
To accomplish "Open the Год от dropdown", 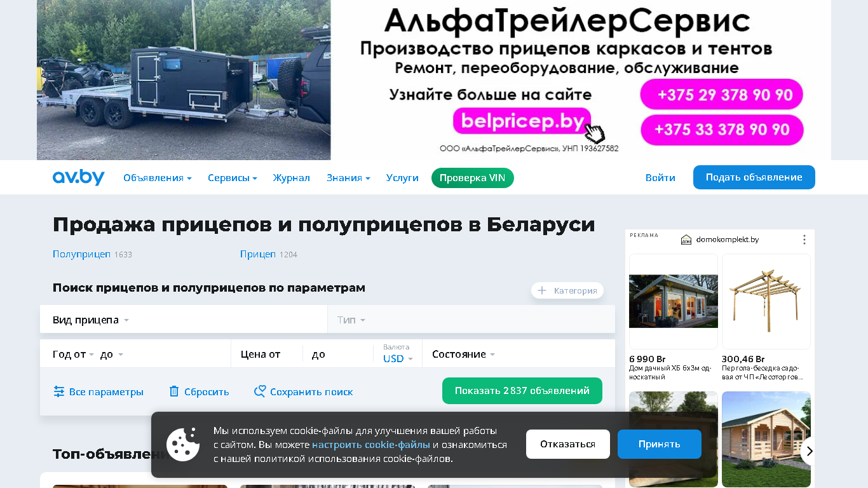I will tap(73, 354).
